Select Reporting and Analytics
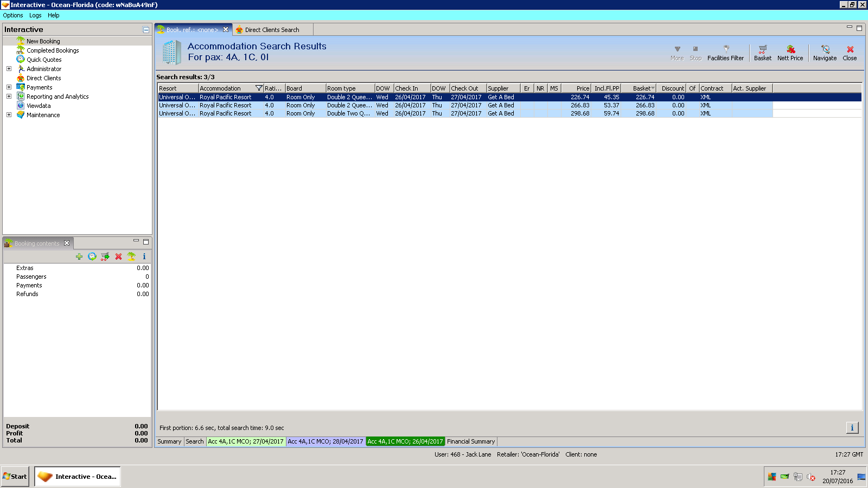This screenshot has height=488, width=868. pos(58,97)
